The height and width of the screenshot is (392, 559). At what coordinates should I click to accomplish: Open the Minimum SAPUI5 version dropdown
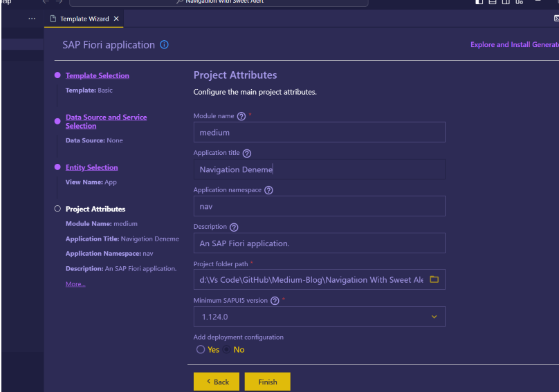pyautogui.click(x=319, y=317)
